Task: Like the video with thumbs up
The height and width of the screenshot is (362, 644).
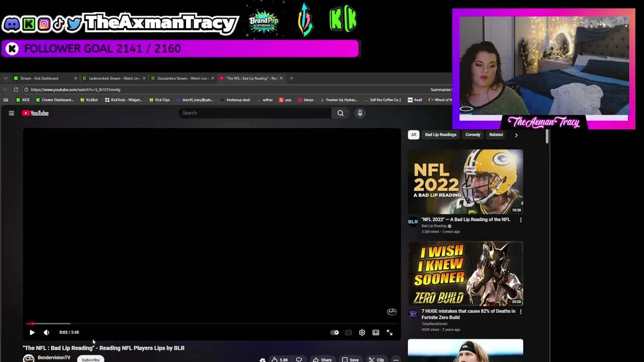Action: point(280,359)
